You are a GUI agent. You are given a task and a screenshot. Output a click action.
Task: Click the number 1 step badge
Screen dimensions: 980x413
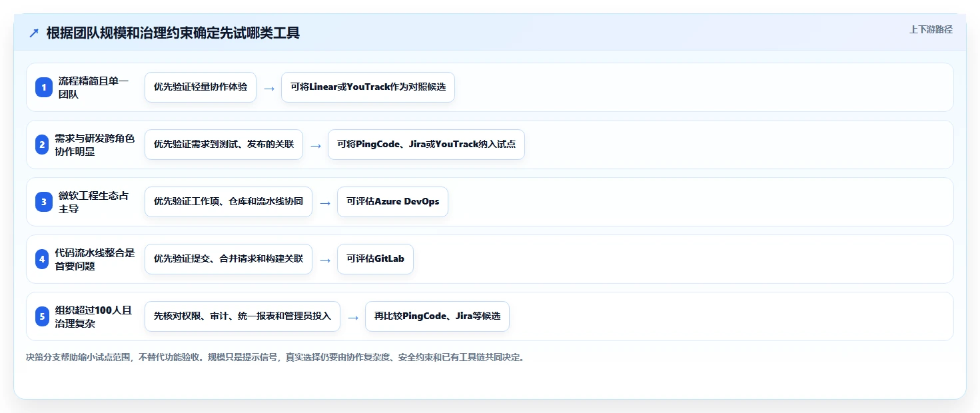[43, 87]
